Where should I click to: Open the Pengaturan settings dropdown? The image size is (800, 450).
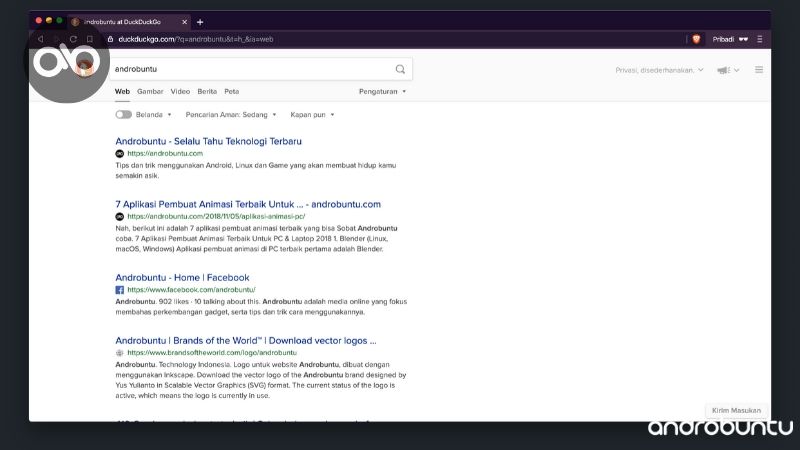[x=382, y=92]
